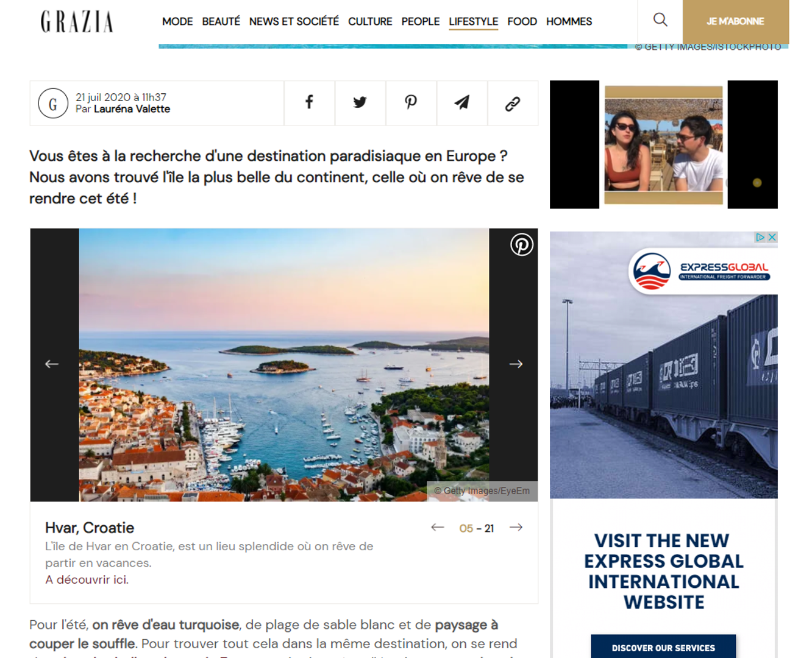Open the Mode menu section

coord(177,21)
